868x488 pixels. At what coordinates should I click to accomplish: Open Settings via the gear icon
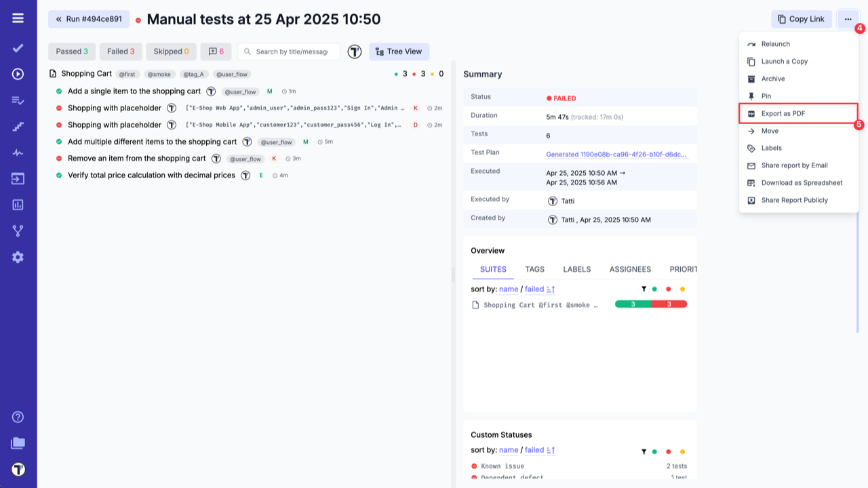[17, 257]
